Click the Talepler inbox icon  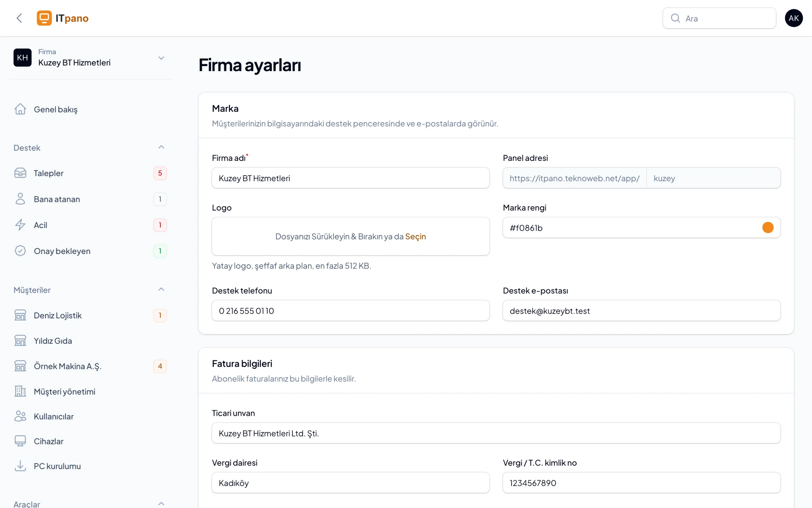(20, 173)
